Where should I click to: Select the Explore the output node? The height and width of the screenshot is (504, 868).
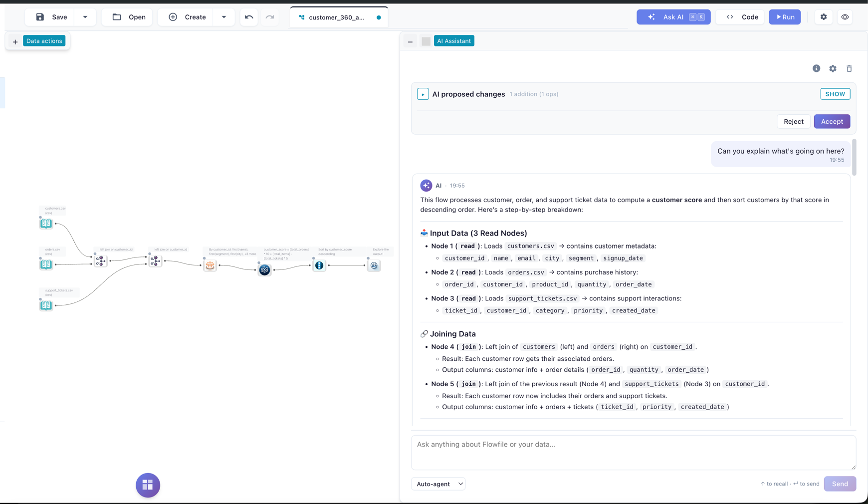374,265
